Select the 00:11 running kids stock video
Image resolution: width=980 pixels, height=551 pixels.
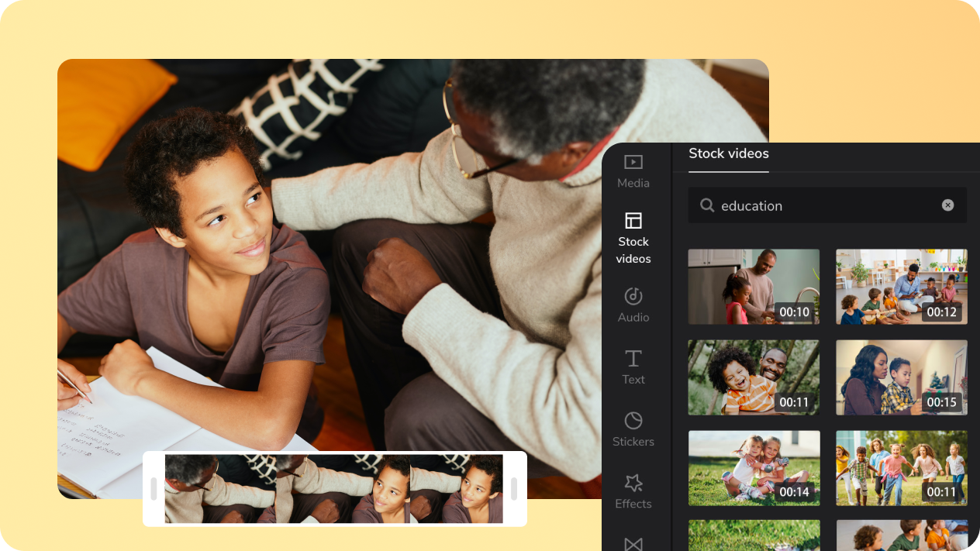click(902, 468)
